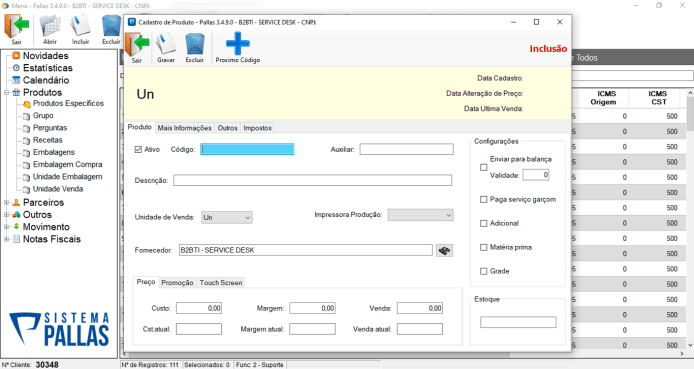Open Calendário in the sidebar tree

point(46,80)
